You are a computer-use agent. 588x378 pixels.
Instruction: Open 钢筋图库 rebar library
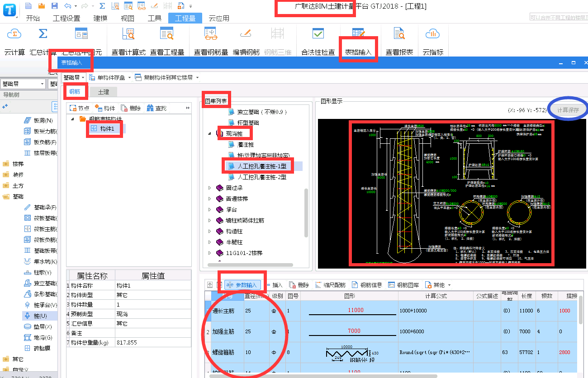pos(403,285)
